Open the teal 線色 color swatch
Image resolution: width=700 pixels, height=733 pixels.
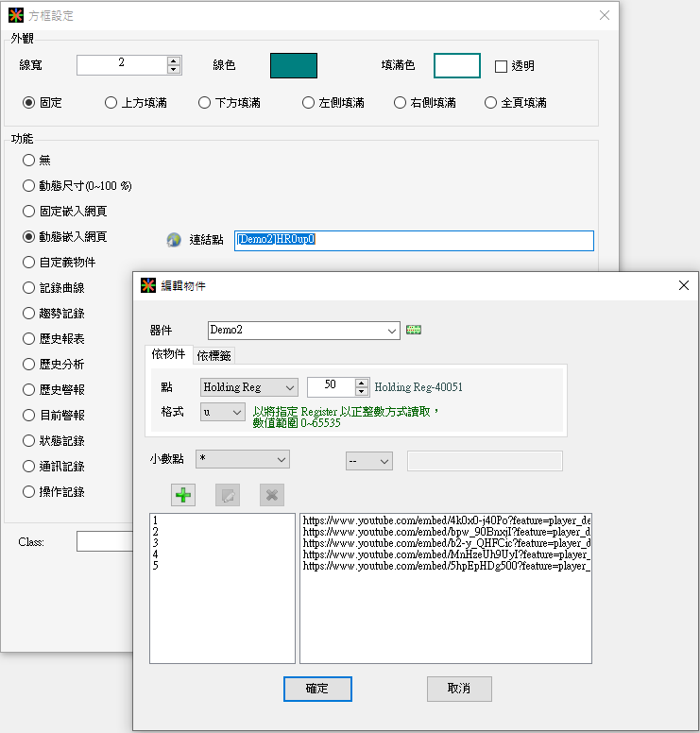pos(294,65)
